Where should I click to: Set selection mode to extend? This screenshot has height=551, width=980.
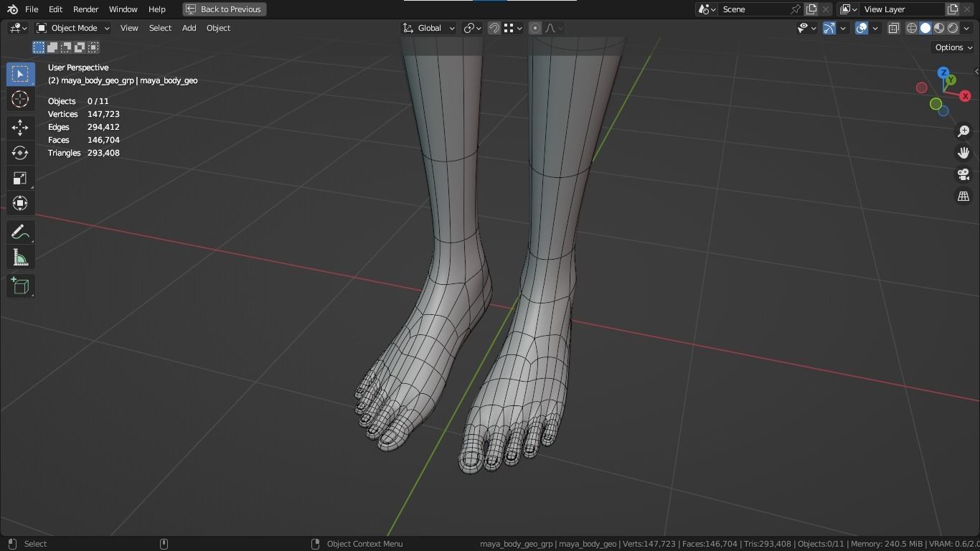point(52,47)
